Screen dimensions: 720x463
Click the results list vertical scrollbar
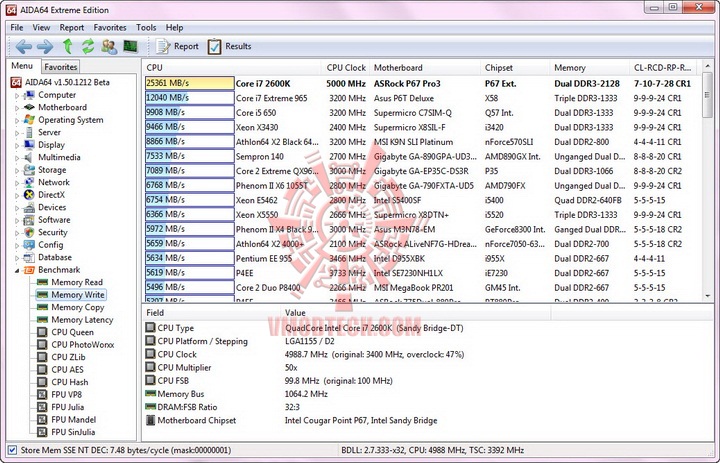[708, 181]
